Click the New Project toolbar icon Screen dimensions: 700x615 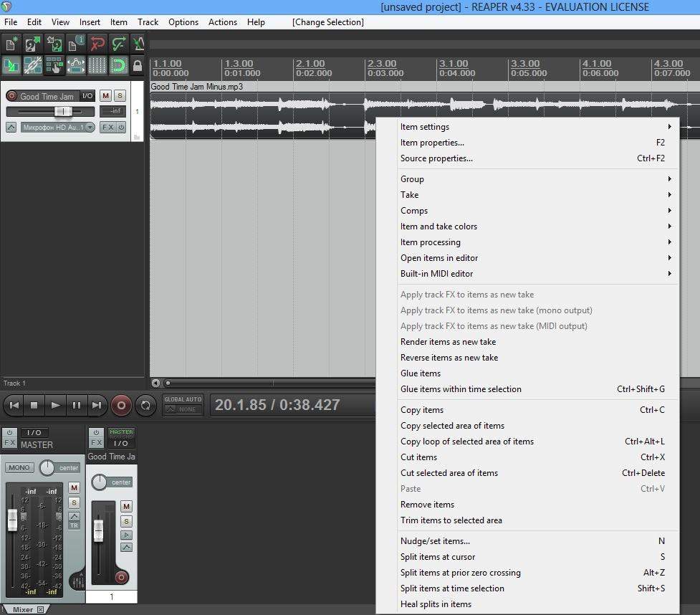pyautogui.click(x=11, y=44)
